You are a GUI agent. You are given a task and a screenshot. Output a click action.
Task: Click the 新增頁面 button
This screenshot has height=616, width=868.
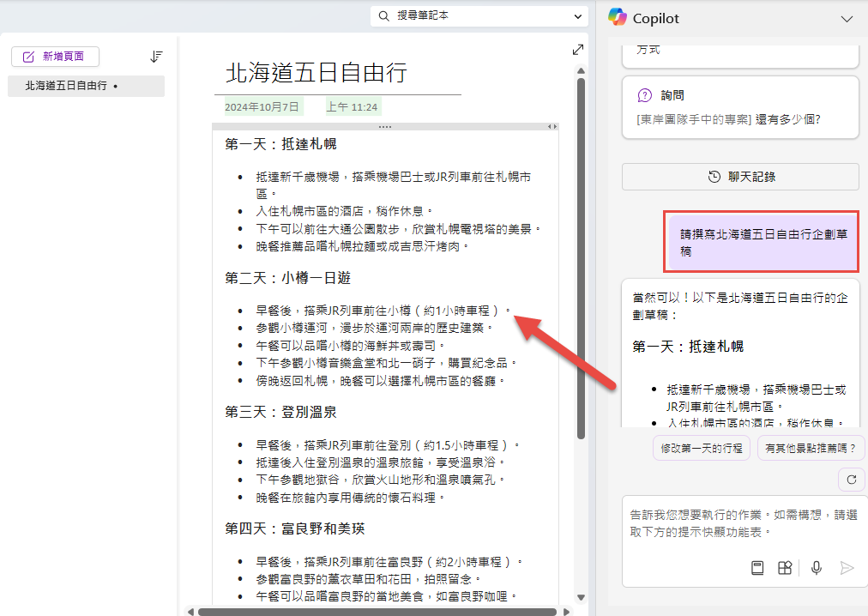click(56, 57)
